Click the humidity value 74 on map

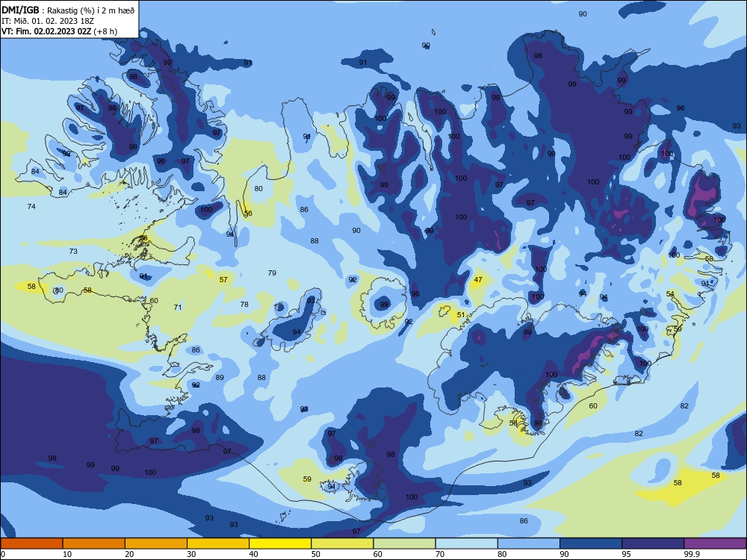tap(31, 206)
